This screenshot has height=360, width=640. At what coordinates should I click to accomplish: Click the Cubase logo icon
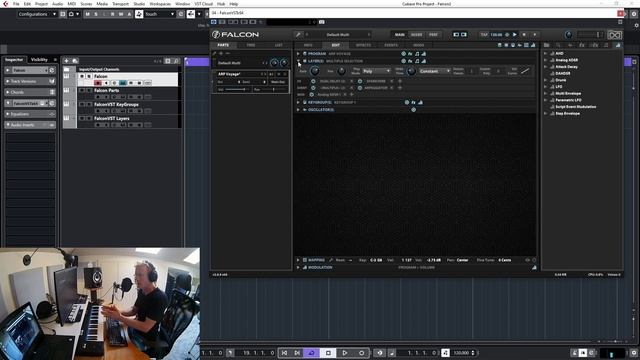[x=5, y=4]
